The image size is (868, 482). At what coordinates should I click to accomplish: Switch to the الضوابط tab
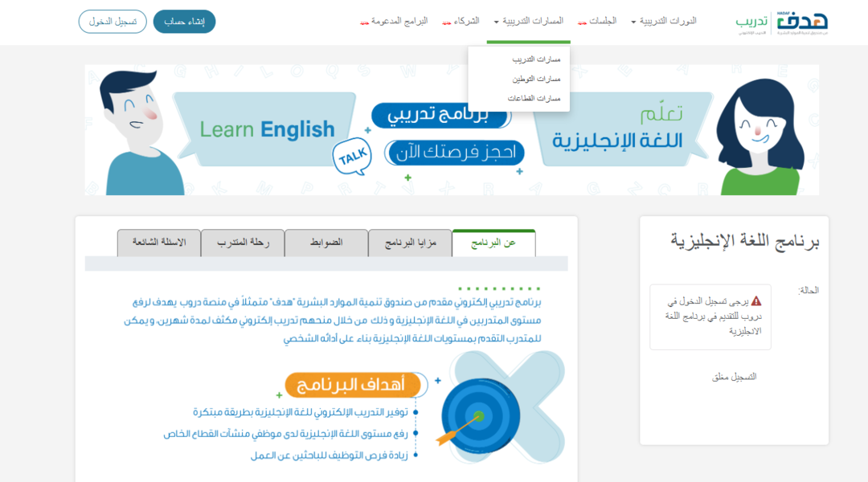pyautogui.click(x=326, y=243)
